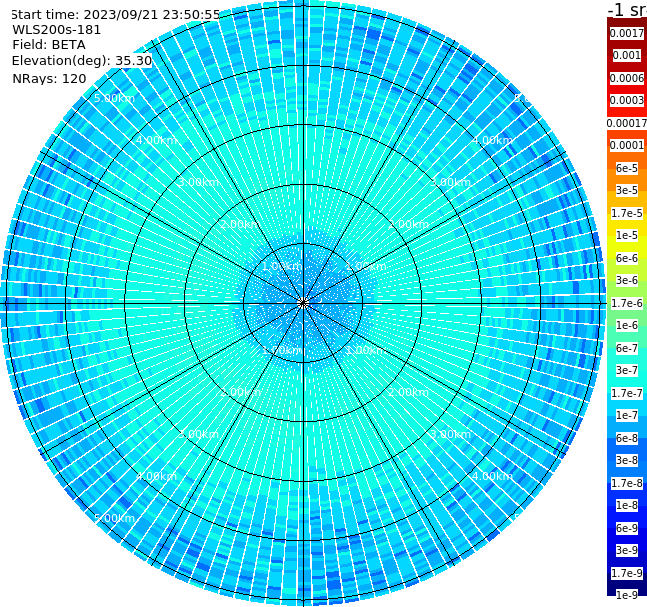This screenshot has width=647, height=607.
Task: Select the 3e-5 colorbar label
Action: pos(627,190)
